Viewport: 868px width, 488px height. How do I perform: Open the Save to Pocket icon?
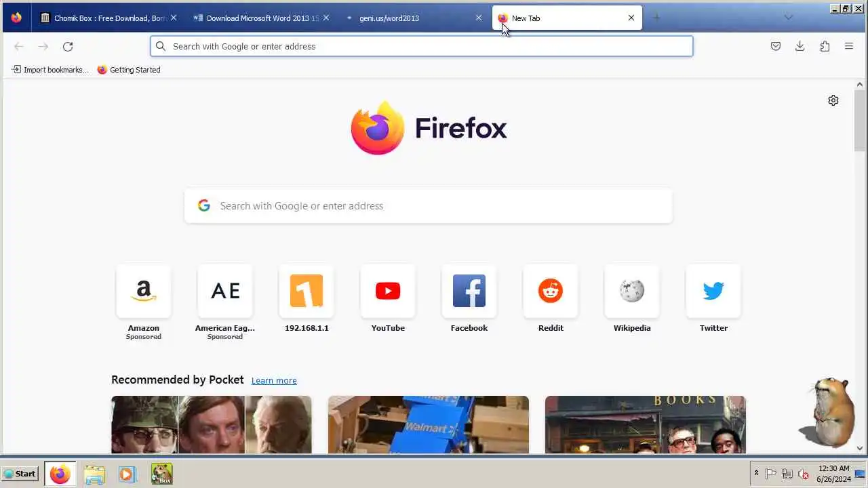(x=776, y=46)
